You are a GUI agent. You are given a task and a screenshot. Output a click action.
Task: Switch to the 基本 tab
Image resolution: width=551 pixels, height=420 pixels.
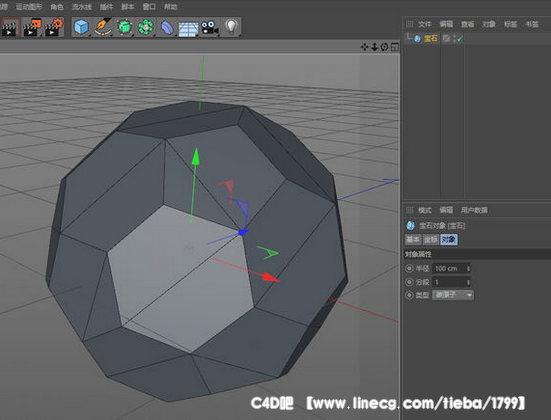(x=413, y=240)
